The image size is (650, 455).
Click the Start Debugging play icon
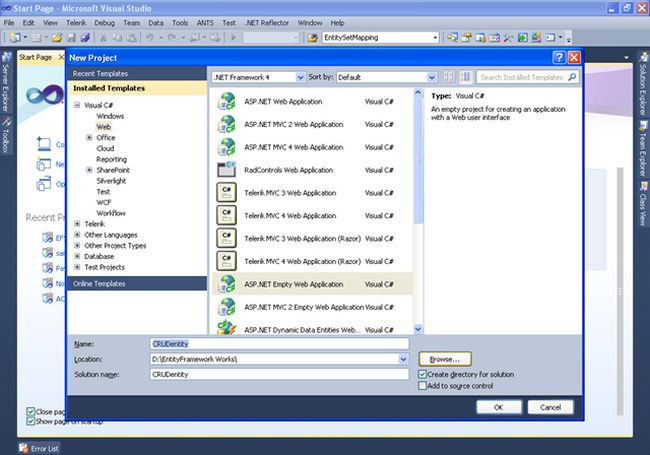[x=233, y=38]
